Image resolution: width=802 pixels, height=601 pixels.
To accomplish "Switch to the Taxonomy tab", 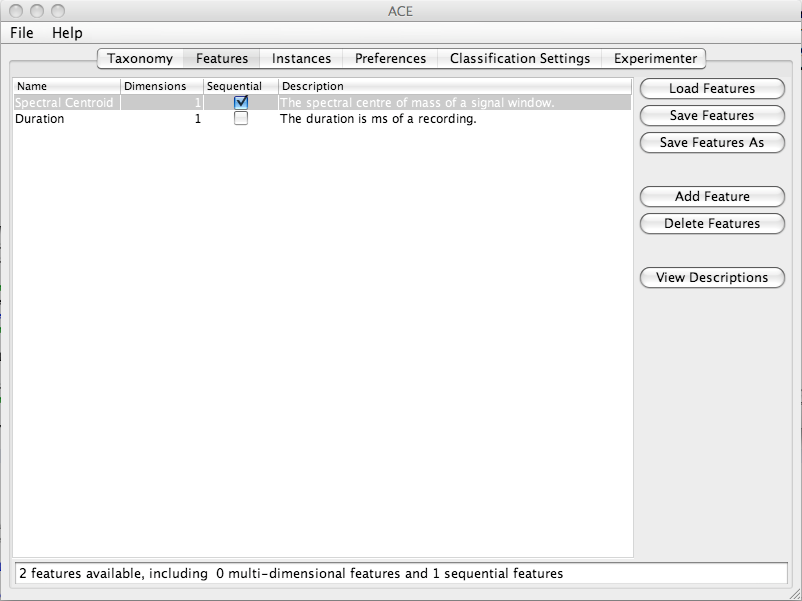I will tap(140, 58).
